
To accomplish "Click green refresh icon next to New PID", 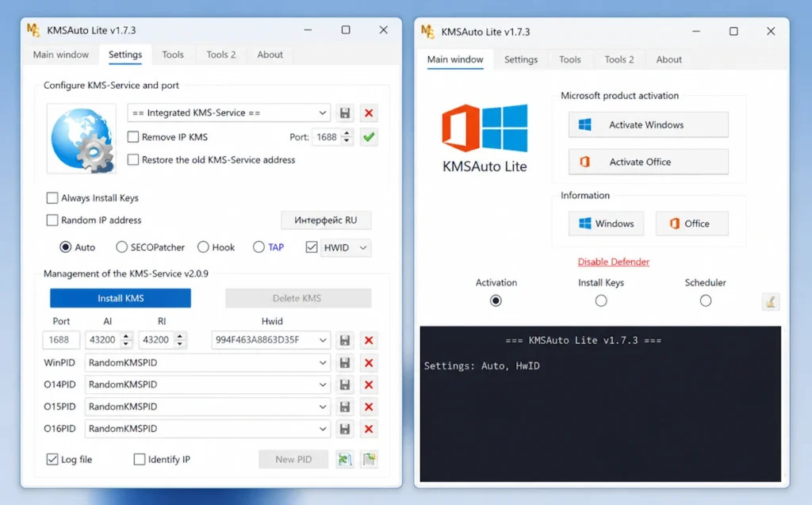I will pyautogui.click(x=345, y=460).
